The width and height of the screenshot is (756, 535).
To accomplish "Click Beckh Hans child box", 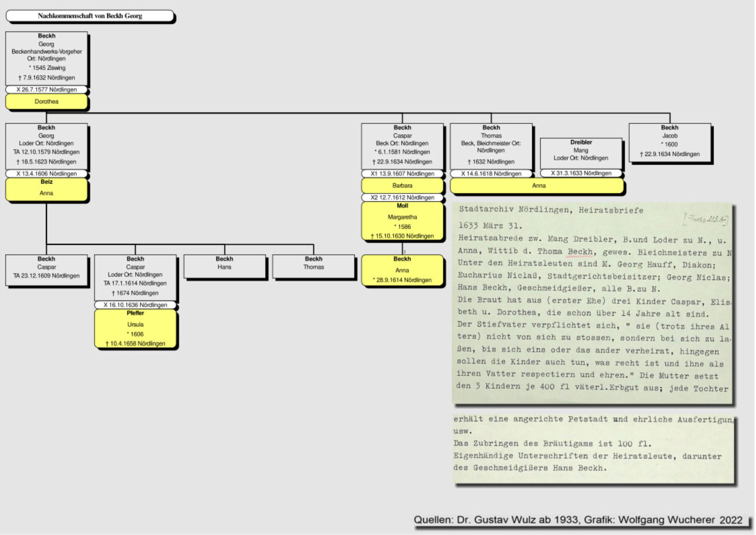I will [x=225, y=267].
